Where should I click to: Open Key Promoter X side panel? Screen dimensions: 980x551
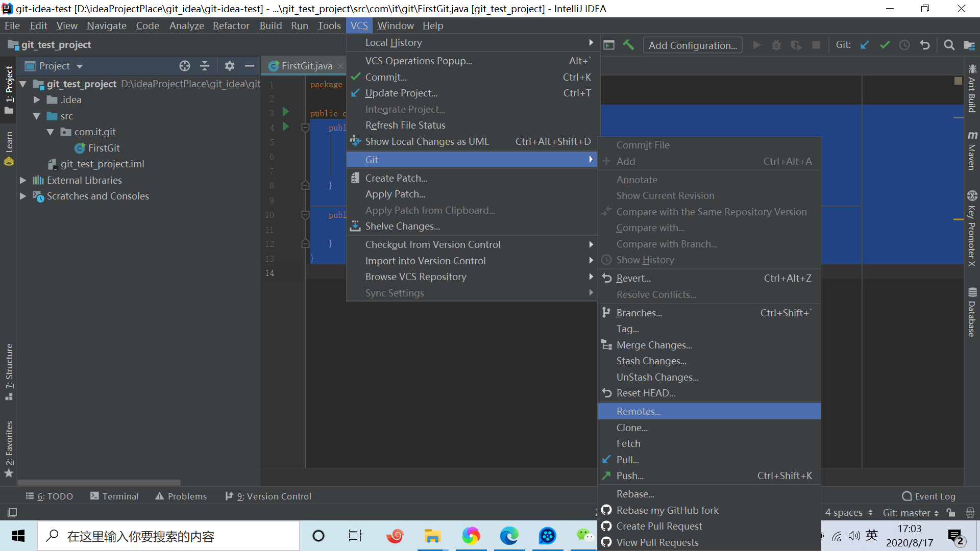tap(972, 228)
